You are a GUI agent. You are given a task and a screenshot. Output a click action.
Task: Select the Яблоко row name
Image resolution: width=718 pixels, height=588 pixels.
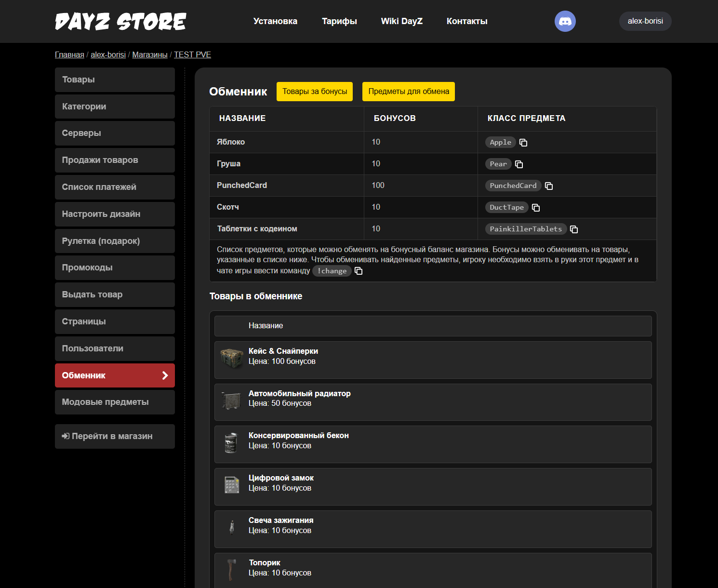(x=231, y=142)
